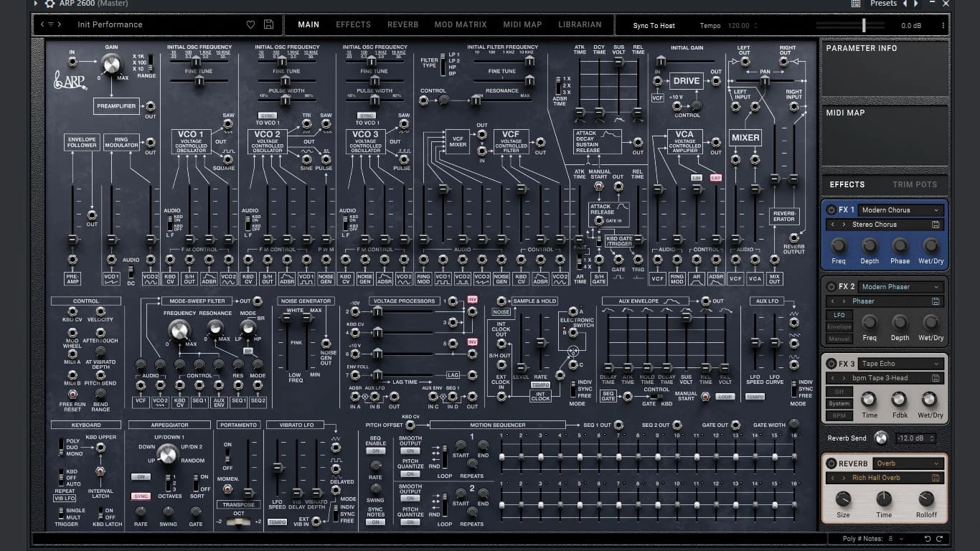Toggle SYNC NOTES ON button
The height and width of the screenshot is (551, 980).
coord(375,522)
